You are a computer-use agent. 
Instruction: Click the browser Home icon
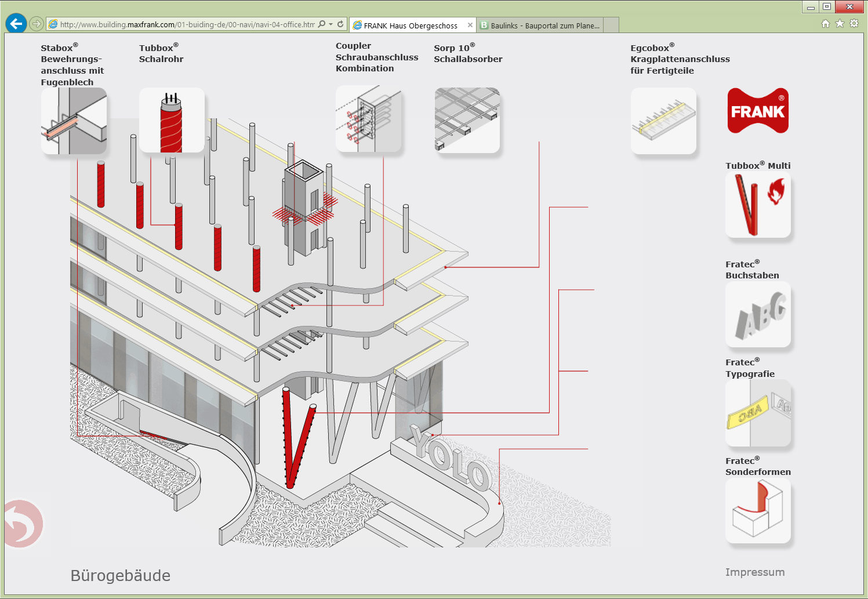coord(826,24)
